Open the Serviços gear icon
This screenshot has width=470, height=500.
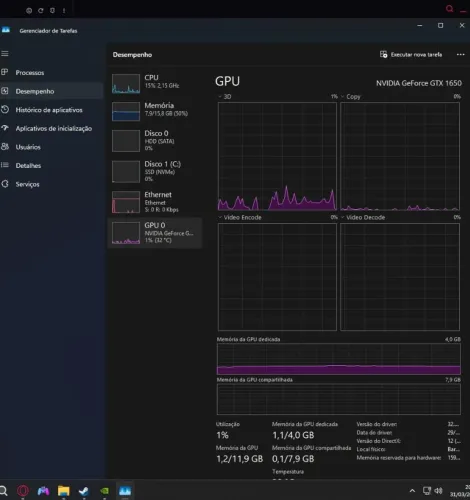(x=5, y=184)
